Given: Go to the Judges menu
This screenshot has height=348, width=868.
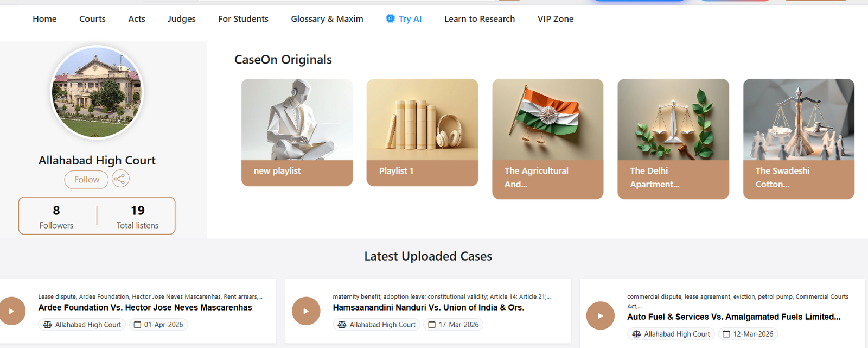Looking at the screenshot, I should pyautogui.click(x=181, y=19).
